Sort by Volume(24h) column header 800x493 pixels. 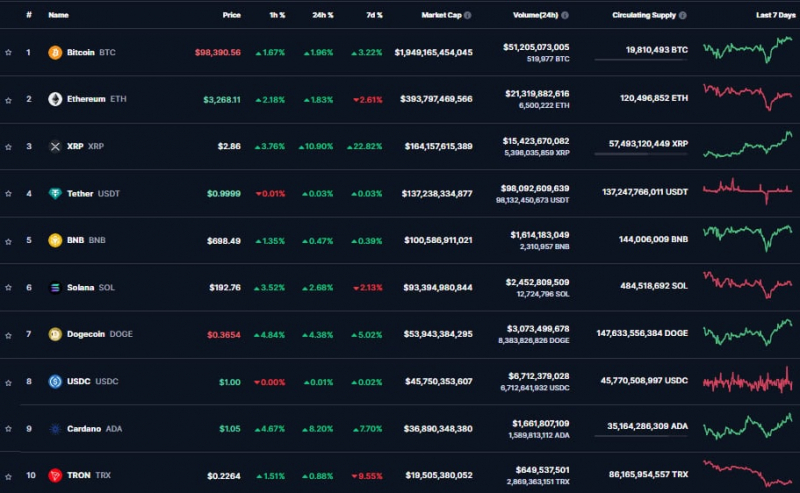click(x=535, y=15)
